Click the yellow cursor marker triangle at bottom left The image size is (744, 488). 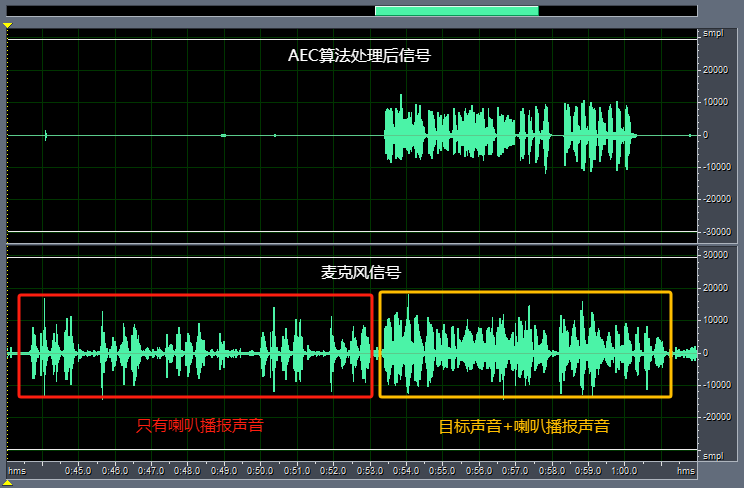click(x=7, y=483)
